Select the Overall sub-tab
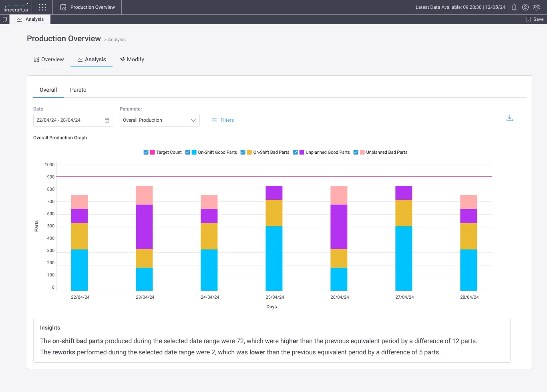Viewport: 547px width, 392px height. [48, 90]
